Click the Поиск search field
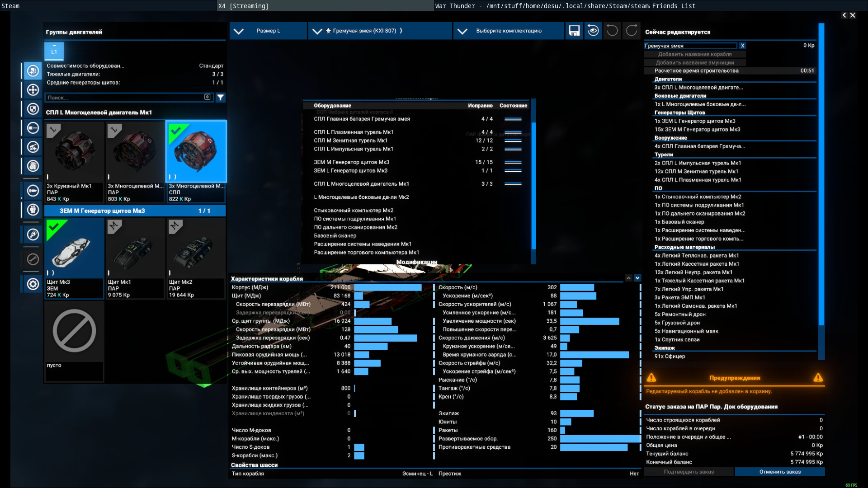This screenshot has height=488, width=868. click(124, 97)
